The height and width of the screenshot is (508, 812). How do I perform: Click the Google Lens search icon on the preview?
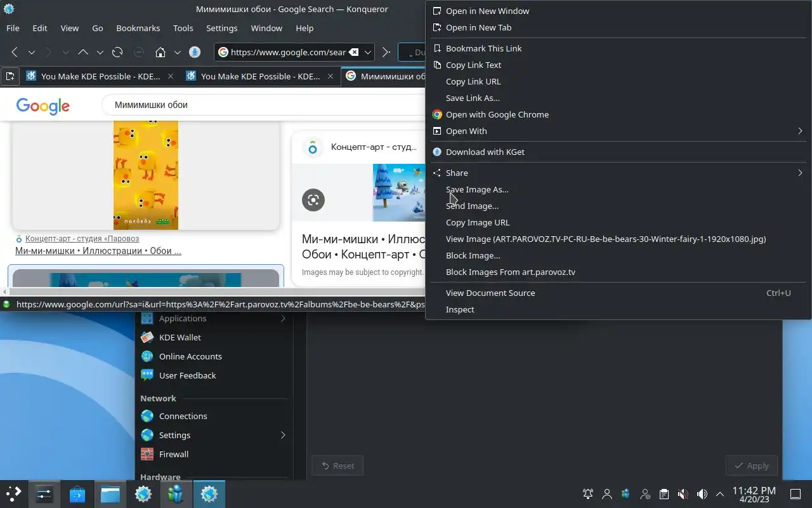point(313,200)
